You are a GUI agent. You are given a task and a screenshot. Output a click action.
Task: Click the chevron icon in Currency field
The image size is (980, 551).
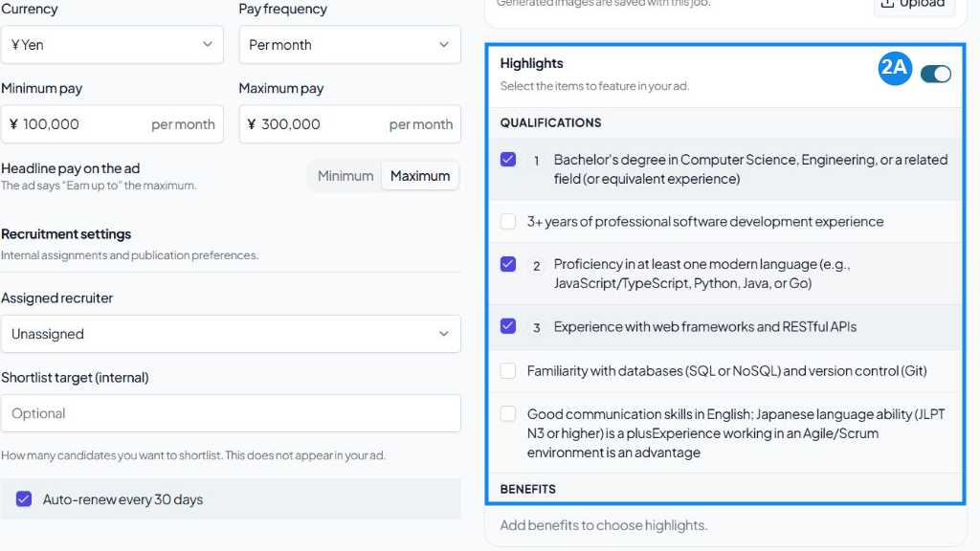pyautogui.click(x=208, y=44)
